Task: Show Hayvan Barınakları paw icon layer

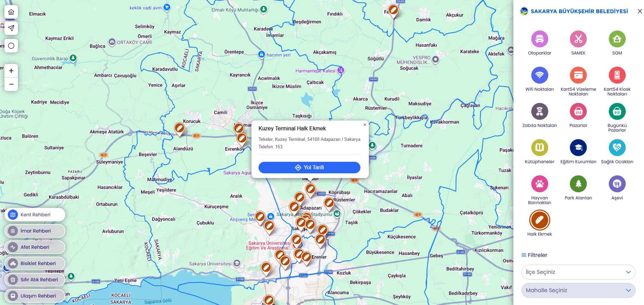Action: (x=539, y=184)
